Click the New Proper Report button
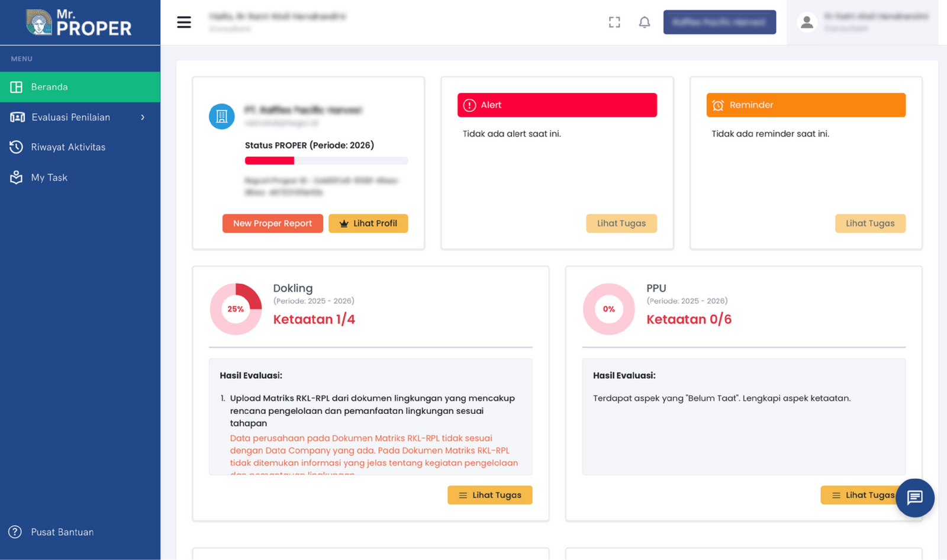The image size is (947, 560). pyautogui.click(x=272, y=223)
